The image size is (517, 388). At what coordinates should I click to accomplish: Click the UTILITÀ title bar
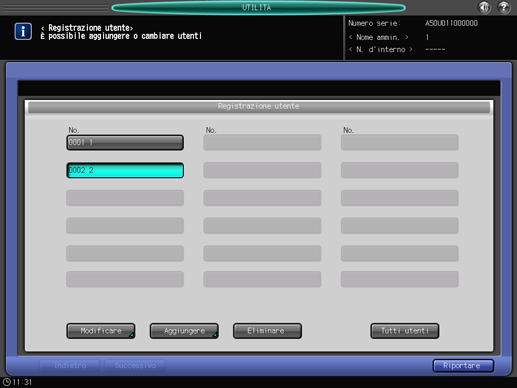(x=258, y=8)
